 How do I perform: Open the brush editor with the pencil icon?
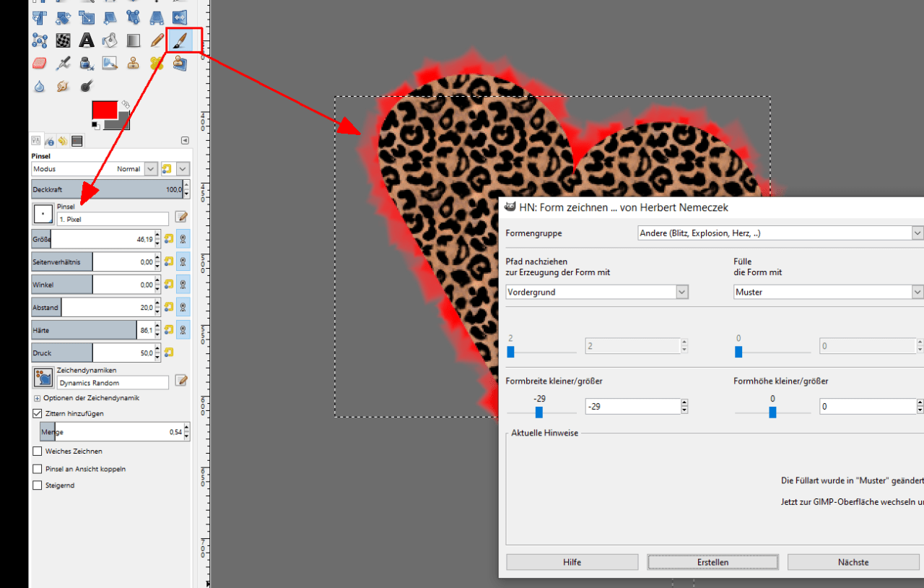[181, 218]
